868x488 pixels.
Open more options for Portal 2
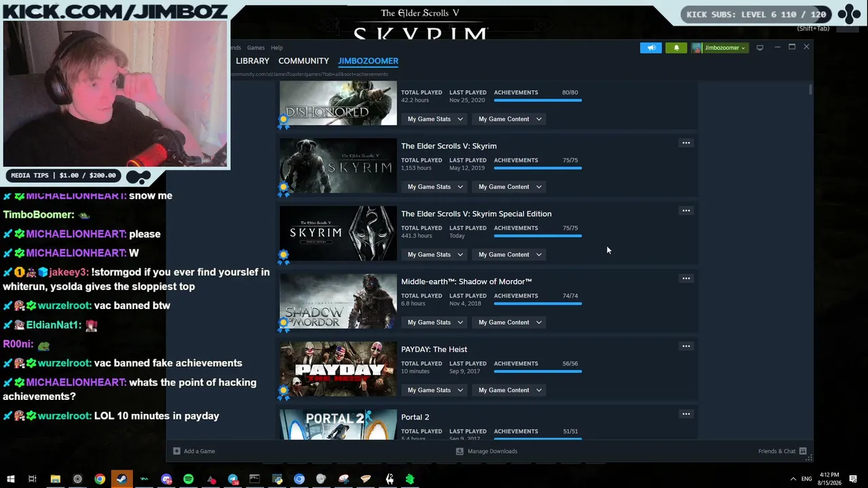pyautogui.click(x=686, y=414)
